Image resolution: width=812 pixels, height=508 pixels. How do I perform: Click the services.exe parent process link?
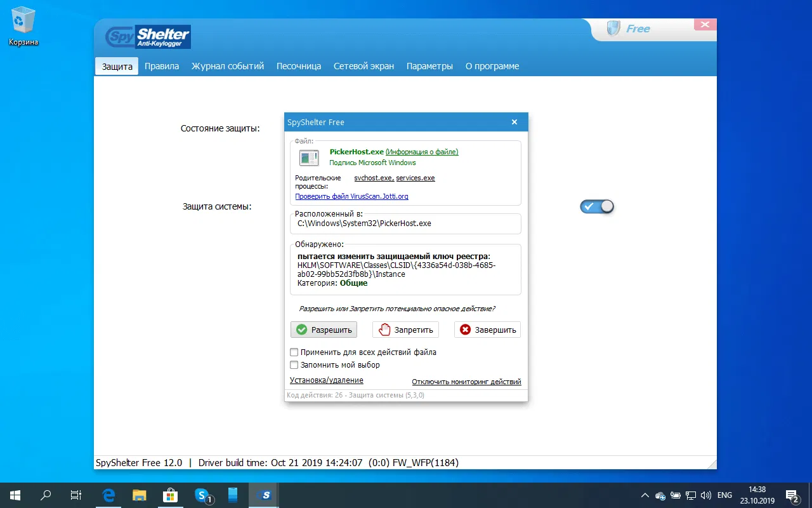tap(416, 178)
